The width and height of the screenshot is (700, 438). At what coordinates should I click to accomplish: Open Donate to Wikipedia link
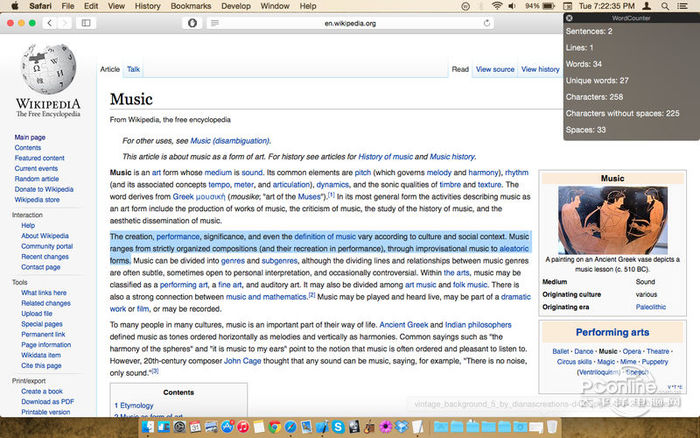tap(44, 189)
